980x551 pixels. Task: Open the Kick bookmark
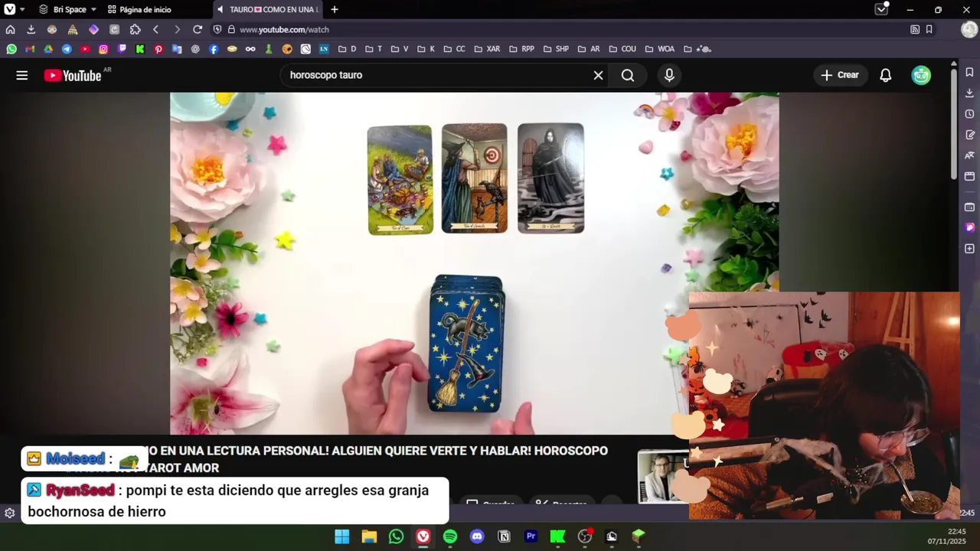tap(140, 49)
